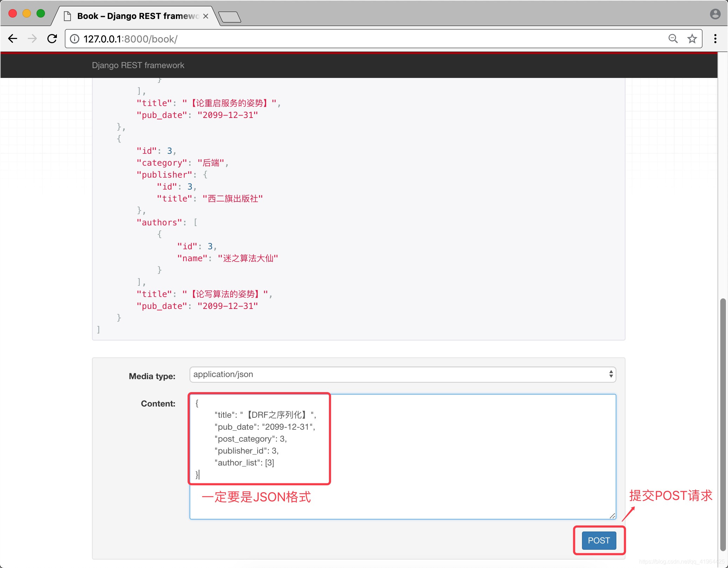728x568 pixels.
Task: Click the "authors": [ line
Action: [x=167, y=223]
